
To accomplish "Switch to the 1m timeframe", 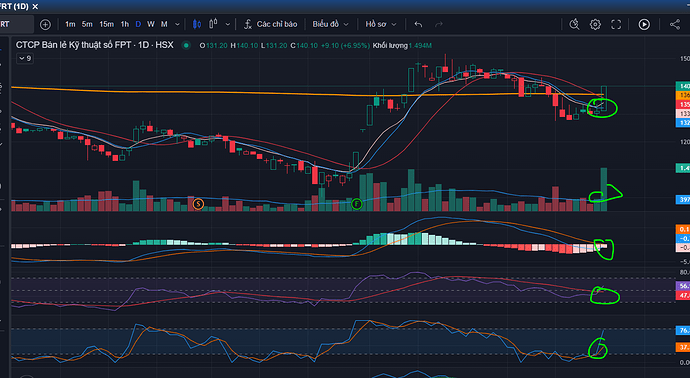I will pos(70,24).
